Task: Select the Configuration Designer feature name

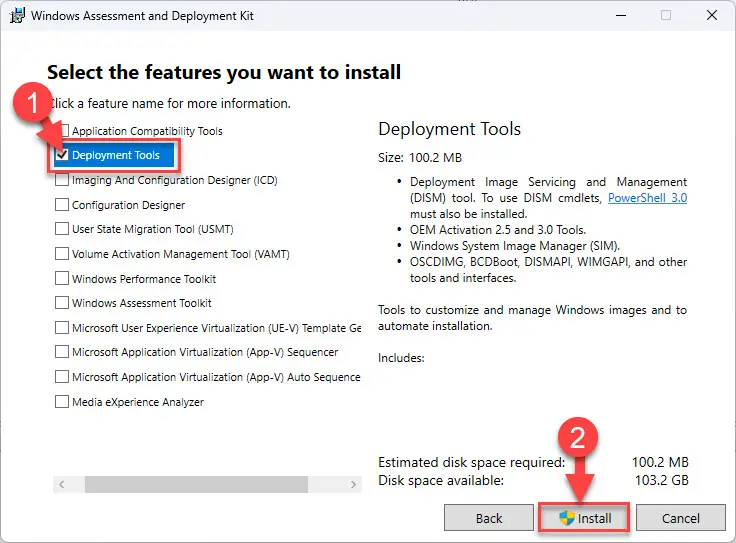Action: pos(128,205)
